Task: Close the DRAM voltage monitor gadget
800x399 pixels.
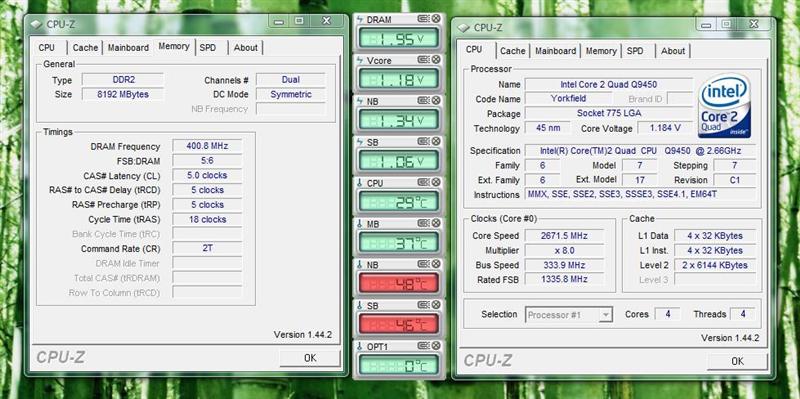Action: [x=436, y=19]
